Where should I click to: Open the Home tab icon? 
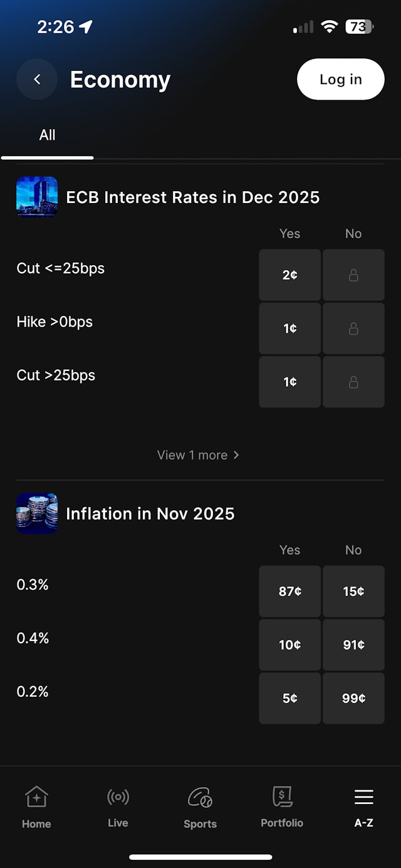[36, 798]
